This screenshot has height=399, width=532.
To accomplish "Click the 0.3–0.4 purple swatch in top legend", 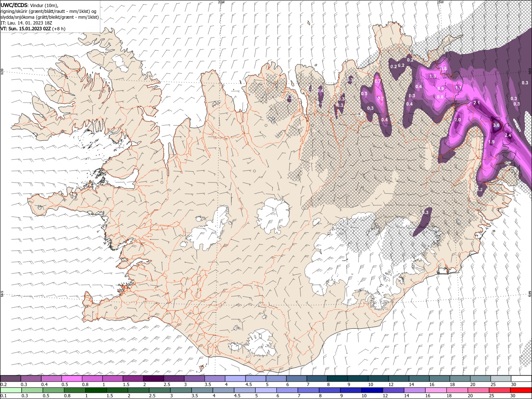I will pyautogui.click(x=31, y=379).
